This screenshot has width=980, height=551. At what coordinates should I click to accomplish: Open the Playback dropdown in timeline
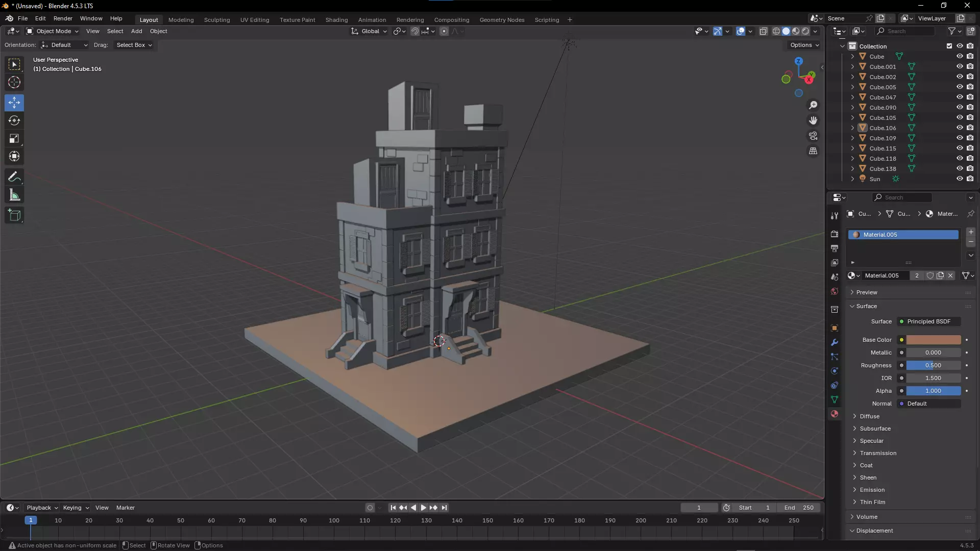coord(42,508)
